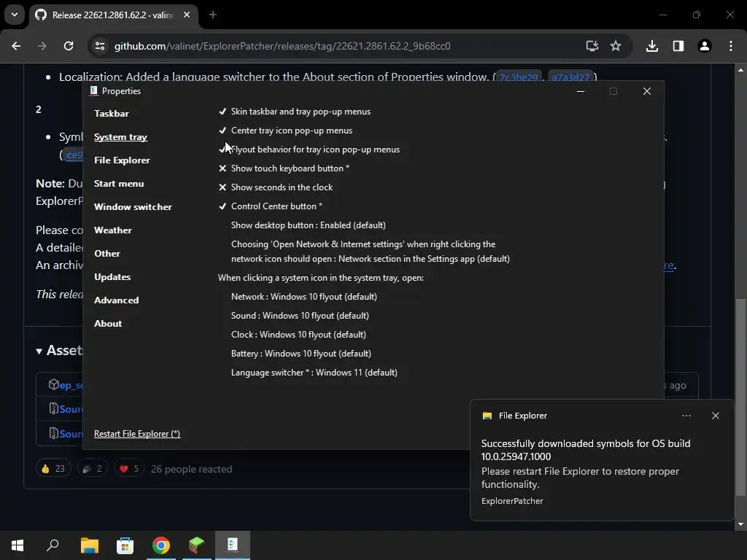The image size is (747, 560).
Task: Toggle Flyout behavior for tray icon pop-up menus
Action: [309, 149]
